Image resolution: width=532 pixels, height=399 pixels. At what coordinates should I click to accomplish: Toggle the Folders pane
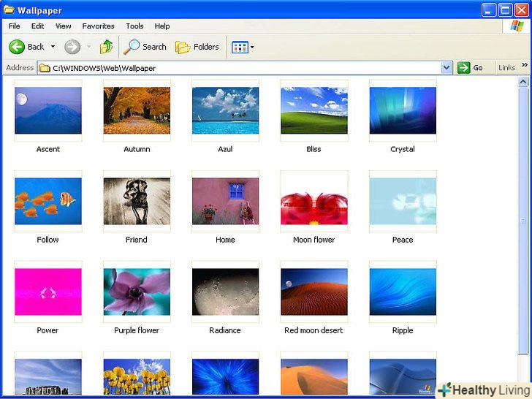pos(197,47)
